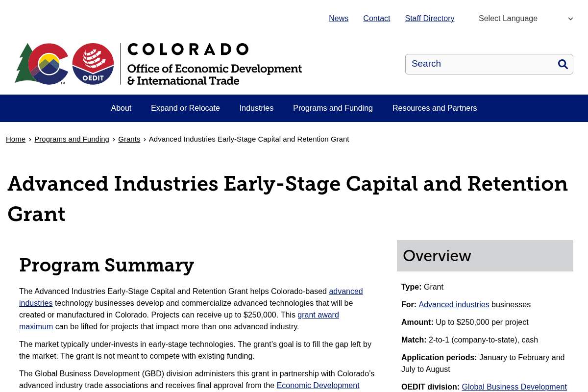Click the Overview panel heading
The height and width of the screenshot is (392, 588).
coord(485,256)
